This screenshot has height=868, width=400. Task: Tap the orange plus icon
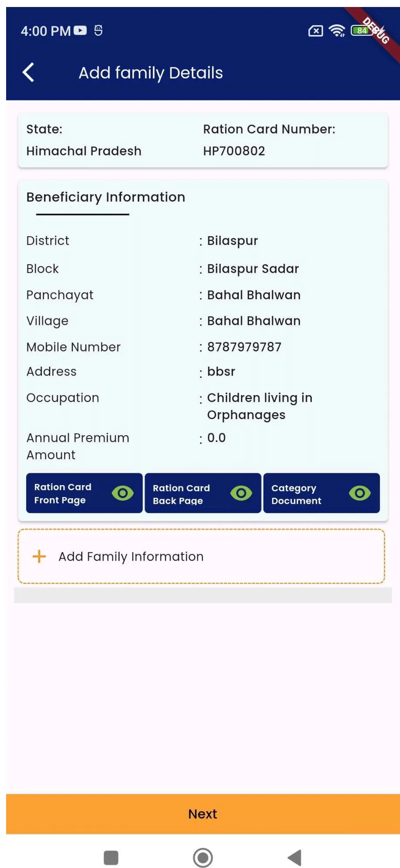point(39,556)
